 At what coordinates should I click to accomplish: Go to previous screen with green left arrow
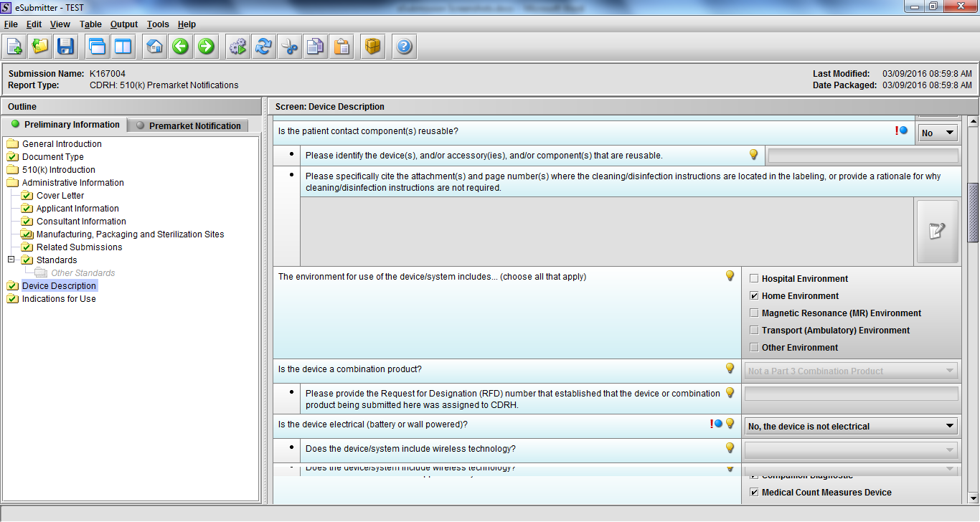point(180,47)
